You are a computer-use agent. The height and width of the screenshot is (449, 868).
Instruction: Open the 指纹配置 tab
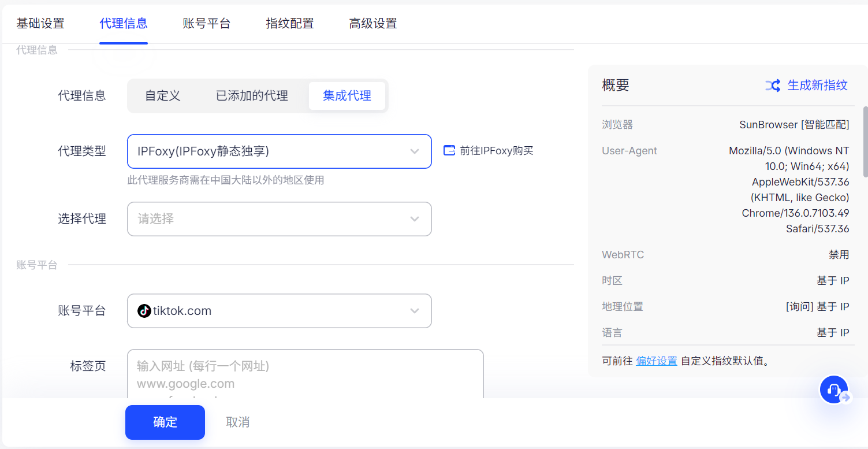tap(290, 24)
